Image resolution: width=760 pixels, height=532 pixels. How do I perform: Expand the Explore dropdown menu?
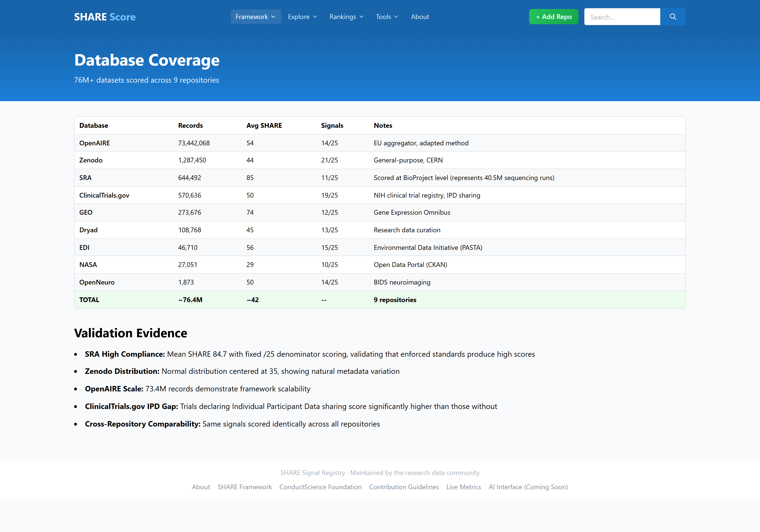click(303, 17)
